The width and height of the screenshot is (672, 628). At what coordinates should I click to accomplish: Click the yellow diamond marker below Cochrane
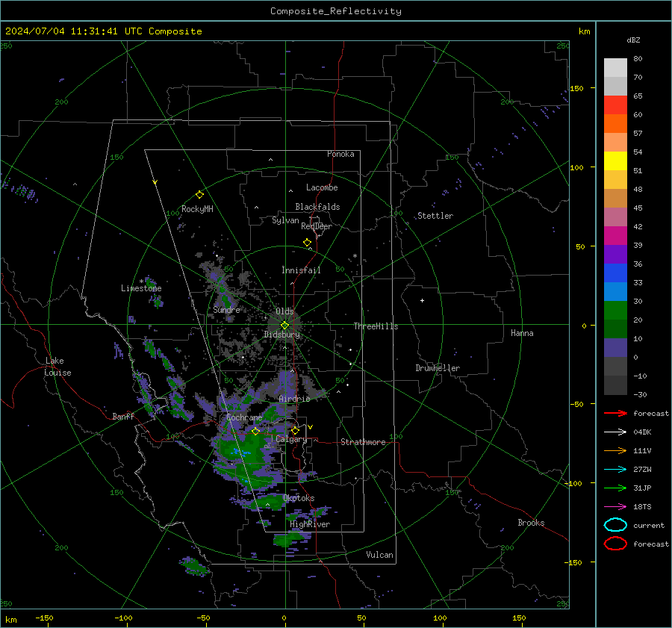tap(255, 432)
